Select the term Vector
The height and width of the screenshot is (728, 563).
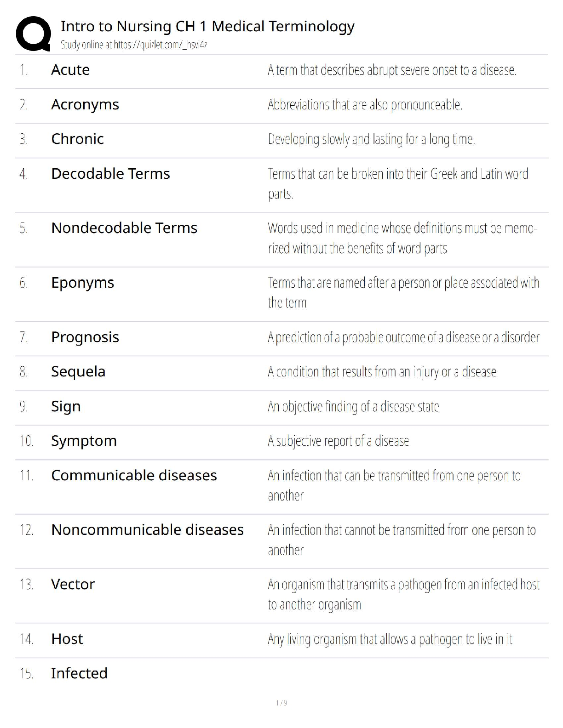click(73, 584)
